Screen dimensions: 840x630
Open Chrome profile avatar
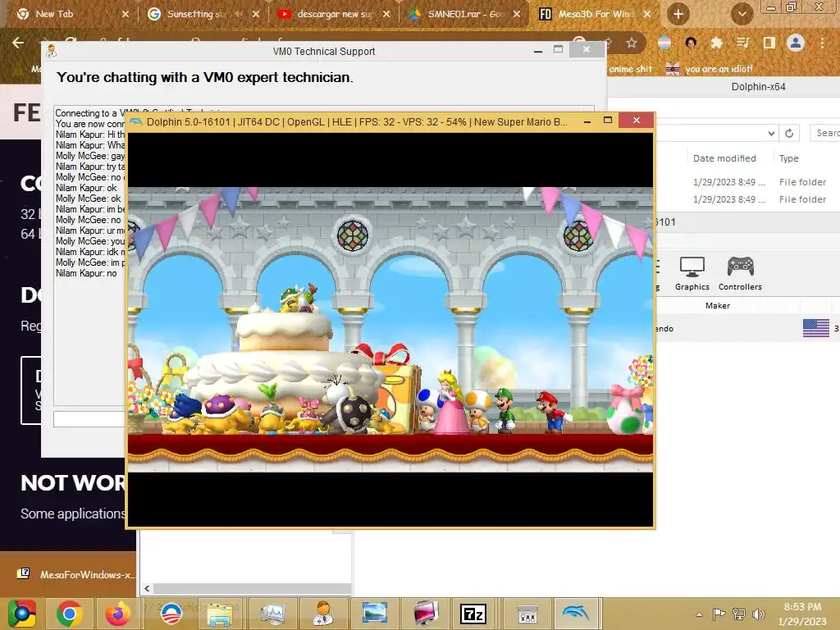coord(796,43)
